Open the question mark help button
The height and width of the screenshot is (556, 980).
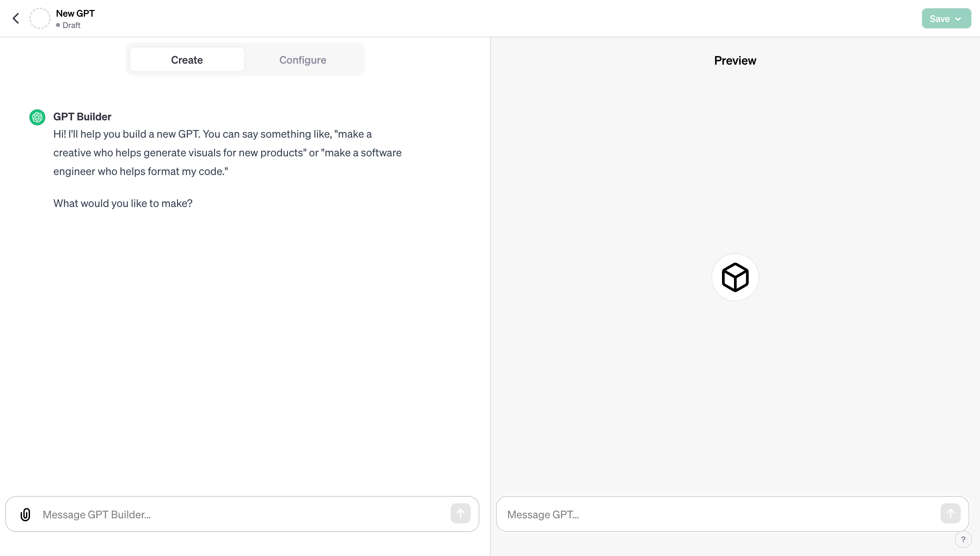tap(963, 540)
